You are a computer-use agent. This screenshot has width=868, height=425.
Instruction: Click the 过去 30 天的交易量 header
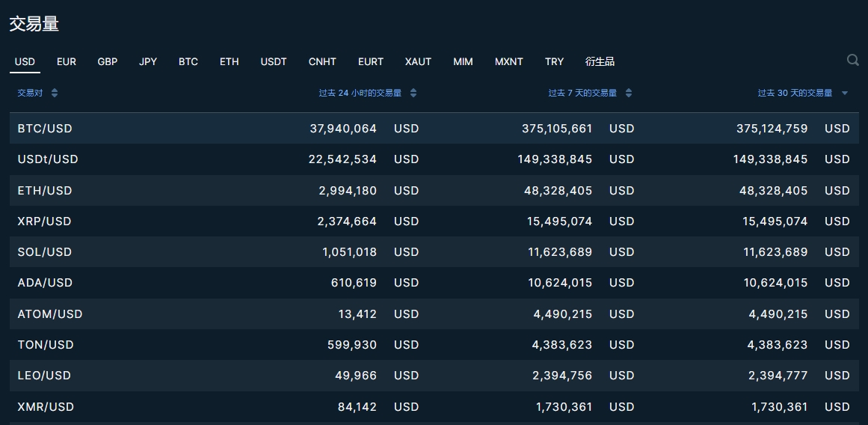(x=795, y=94)
